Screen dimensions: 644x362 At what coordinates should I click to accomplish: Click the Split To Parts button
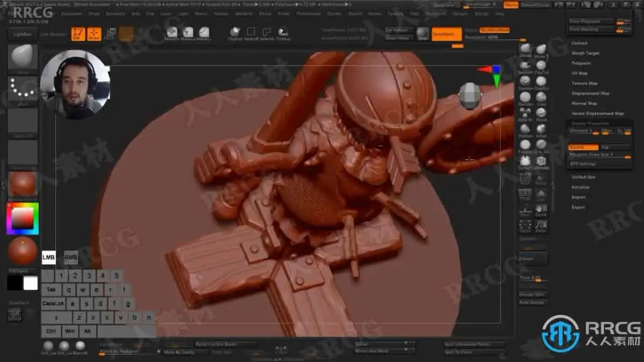point(474,351)
